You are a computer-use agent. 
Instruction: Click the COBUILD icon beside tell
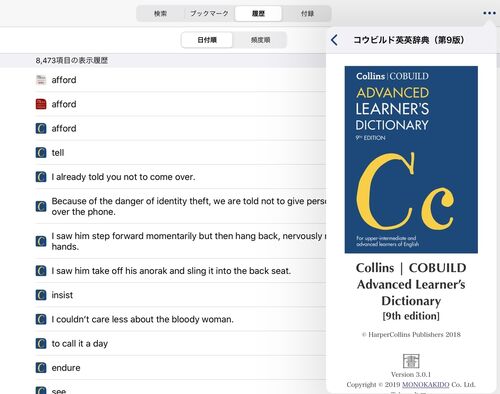coord(41,153)
